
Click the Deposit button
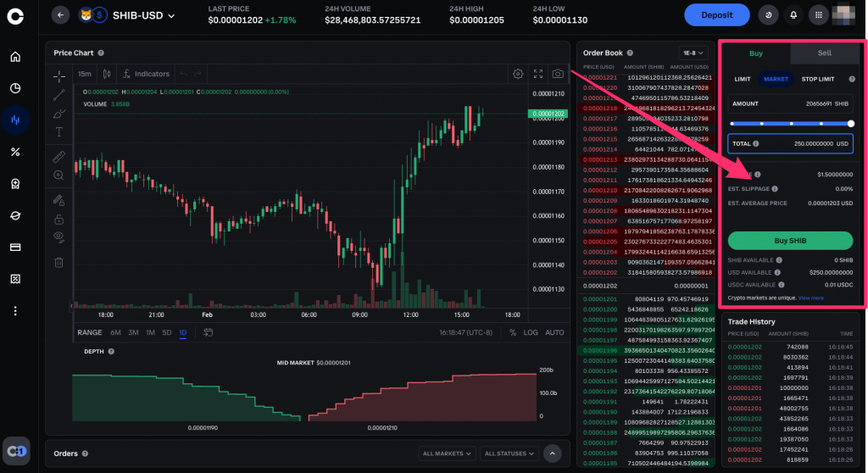coord(717,15)
